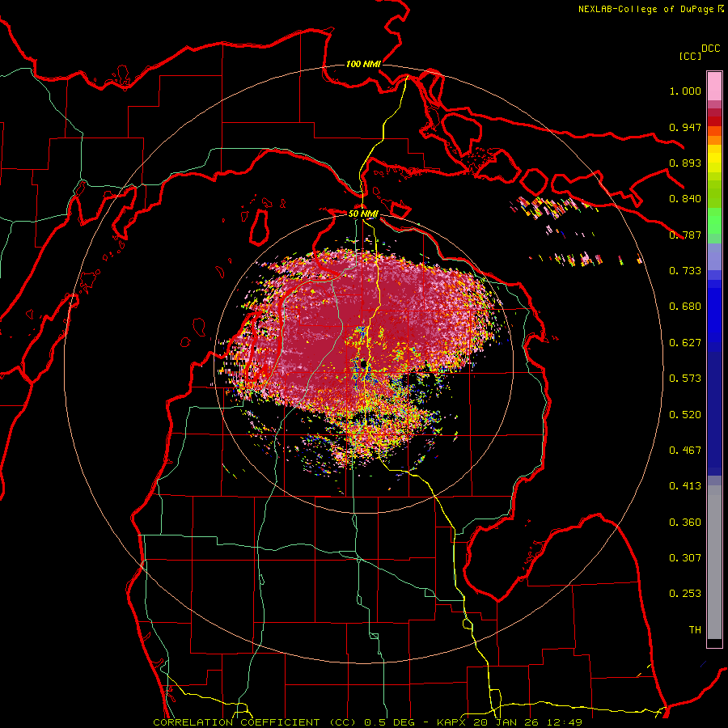
Task: Click the [CC] legend unit label
Action: (690, 56)
